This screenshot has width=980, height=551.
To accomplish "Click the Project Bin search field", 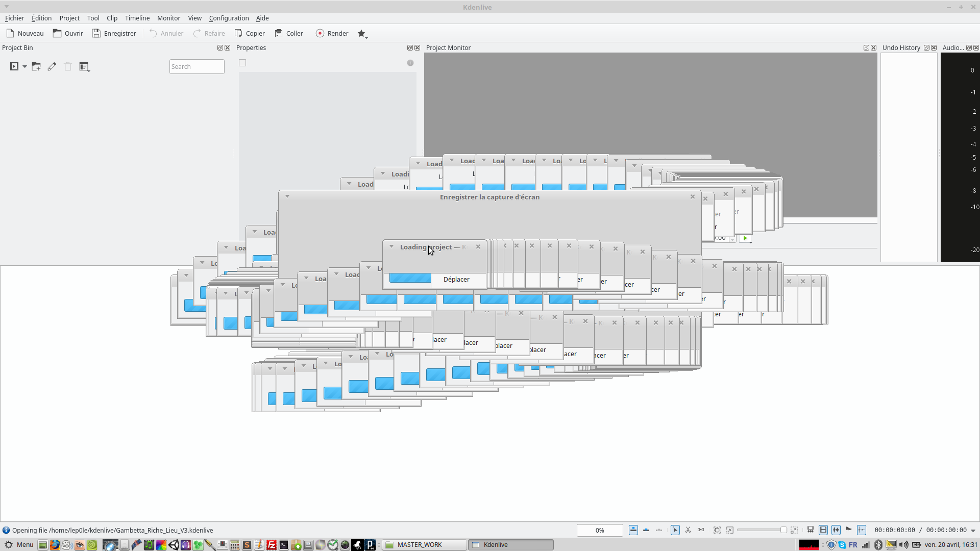I will click(197, 66).
